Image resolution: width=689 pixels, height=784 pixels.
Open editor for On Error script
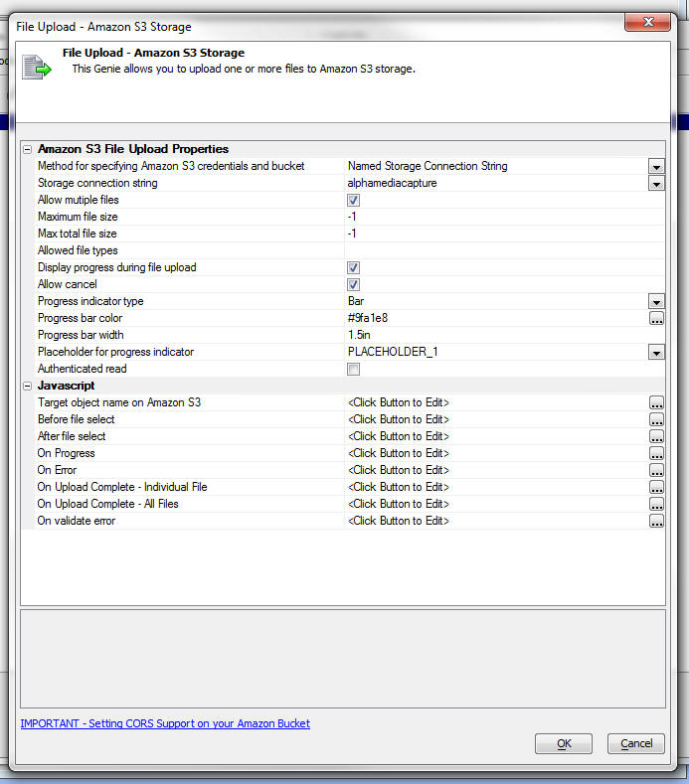point(656,471)
